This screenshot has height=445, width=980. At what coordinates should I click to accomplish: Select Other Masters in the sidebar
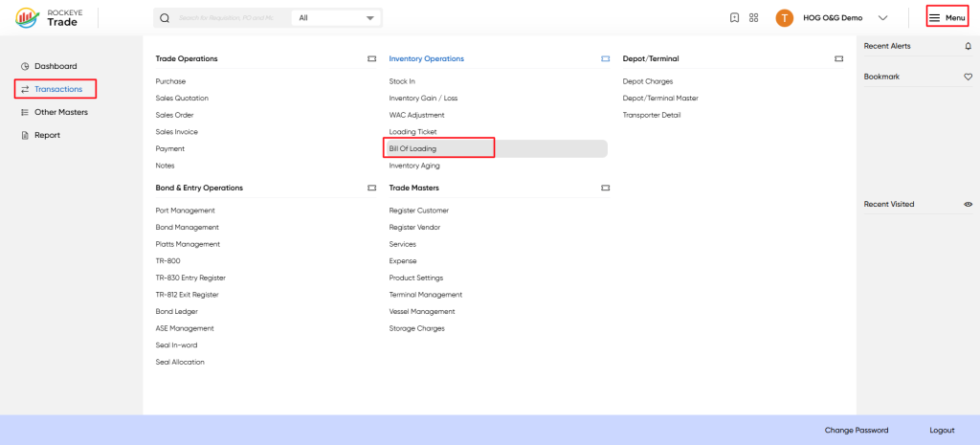coord(61,113)
